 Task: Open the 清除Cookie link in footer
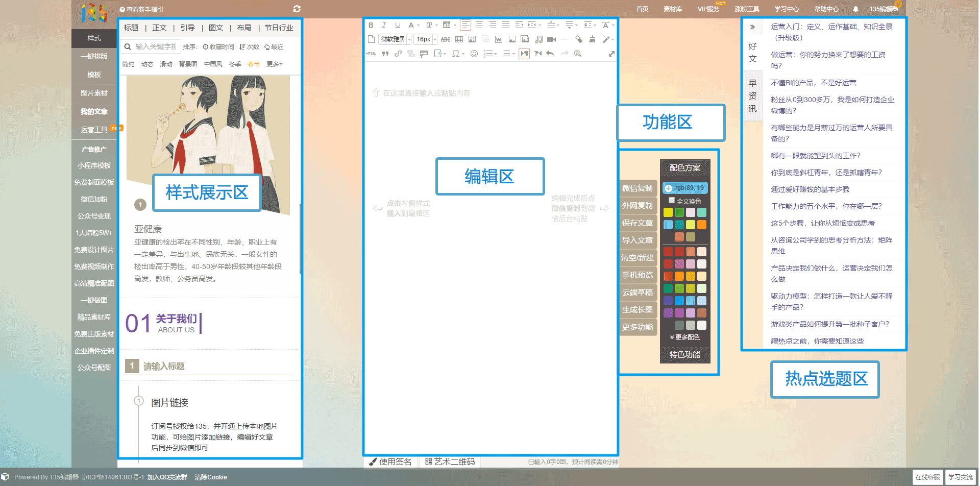click(x=211, y=477)
